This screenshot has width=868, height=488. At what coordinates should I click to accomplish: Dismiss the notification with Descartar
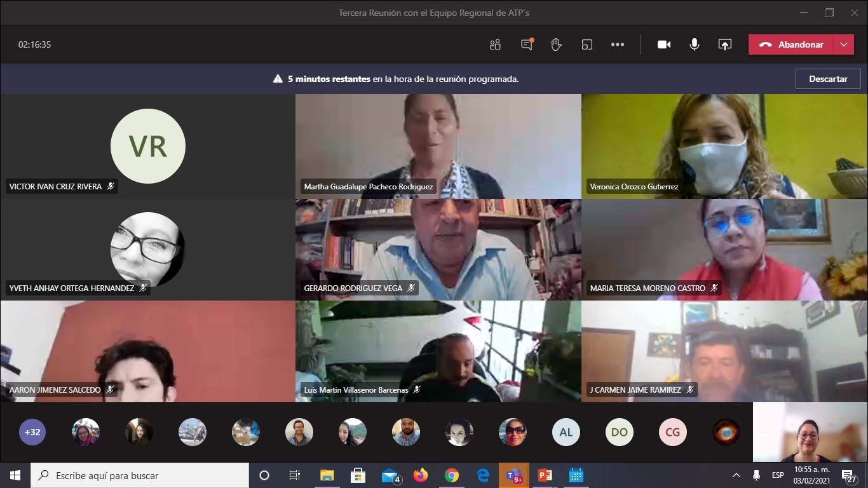pos(828,79)
